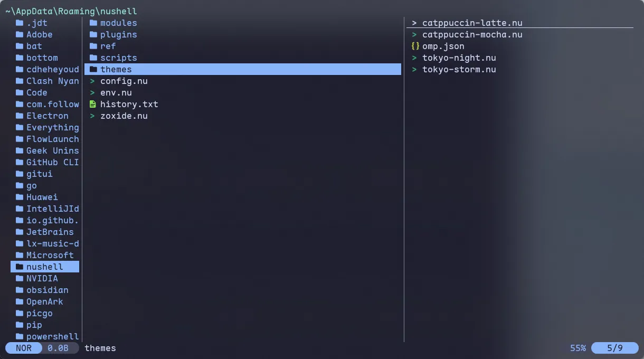Click the text file icon beside history.txt
Viewport: 644px width, 359px height.
click(93, 105)
